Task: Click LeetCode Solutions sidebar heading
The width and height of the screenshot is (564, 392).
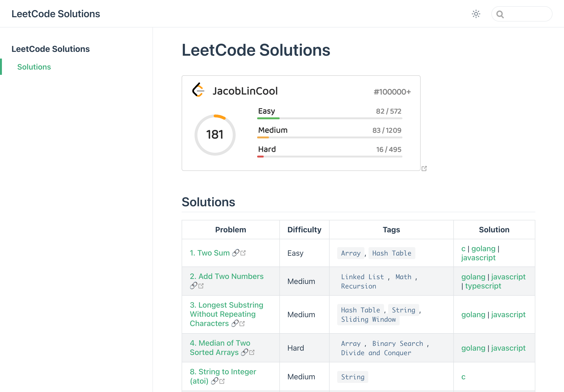Action: 51,49
